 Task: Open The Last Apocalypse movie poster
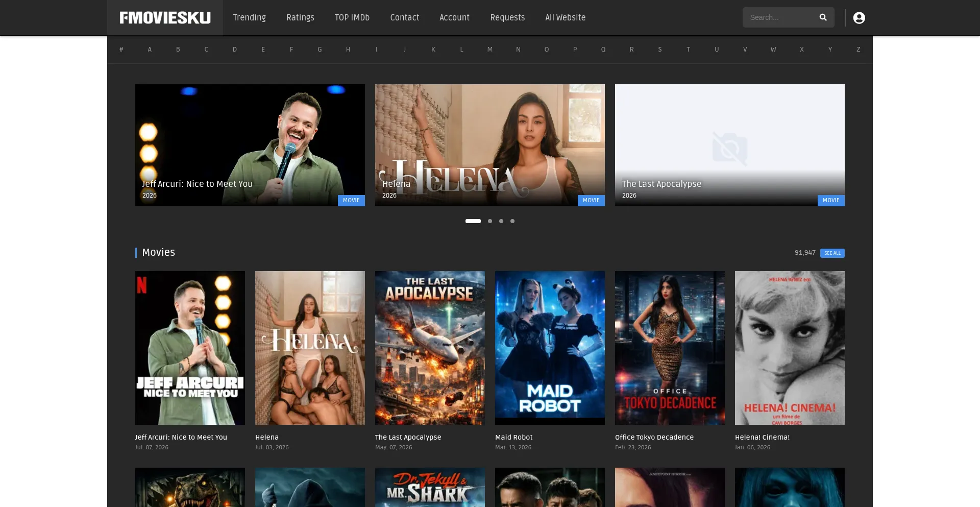click(x=430, y=348)
